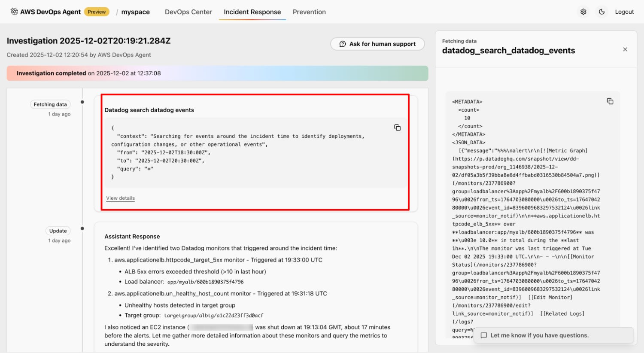
Task: Click 'ALB 5xx errors exceeded threshold' bullet
Action: coord(195,272)
